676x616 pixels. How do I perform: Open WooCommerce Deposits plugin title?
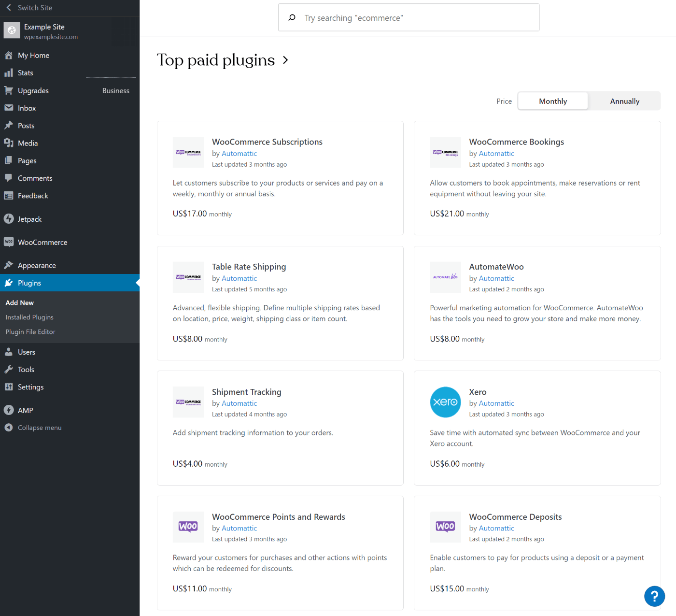[x=516, y=517]
